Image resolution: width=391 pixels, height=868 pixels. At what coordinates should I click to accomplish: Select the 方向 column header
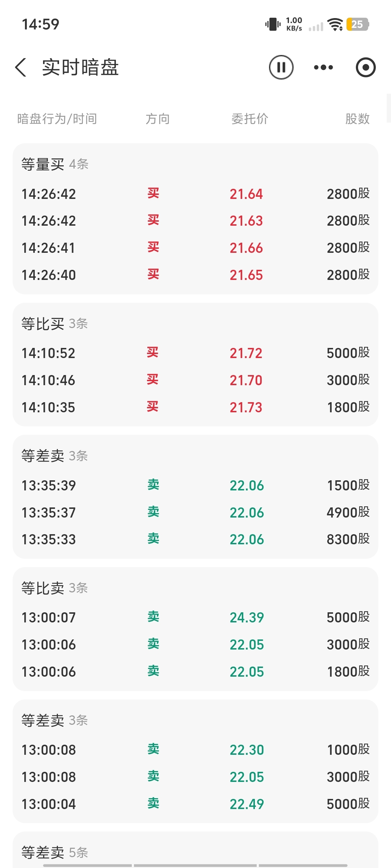157,119
